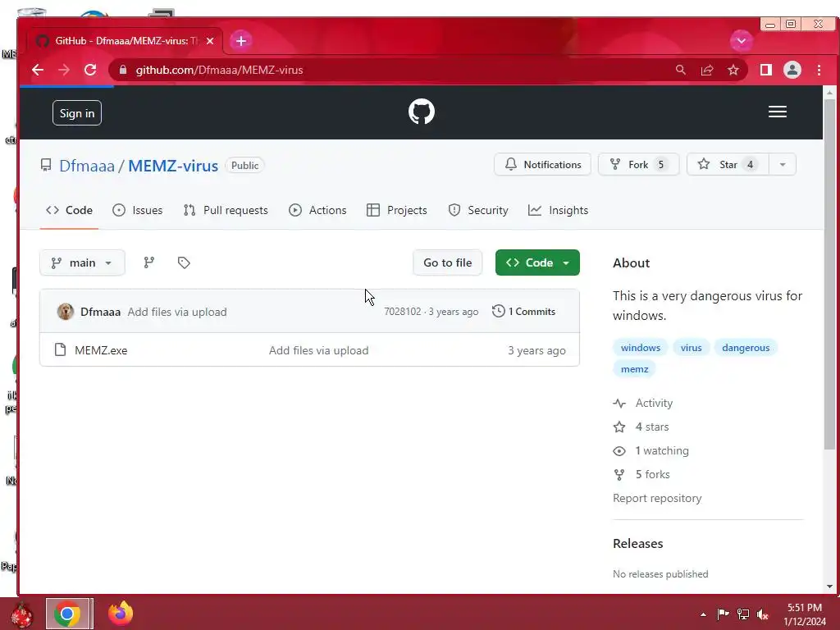This screenshot has height=630, width=840.
Task: Click the search magnifier in address bar
Action: pos(680,71)
